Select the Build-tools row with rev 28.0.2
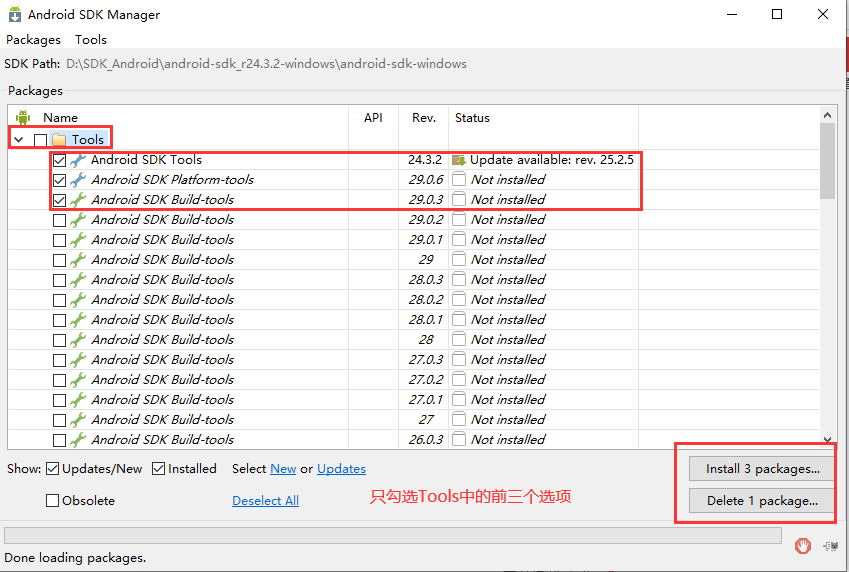 coord(414,300)
